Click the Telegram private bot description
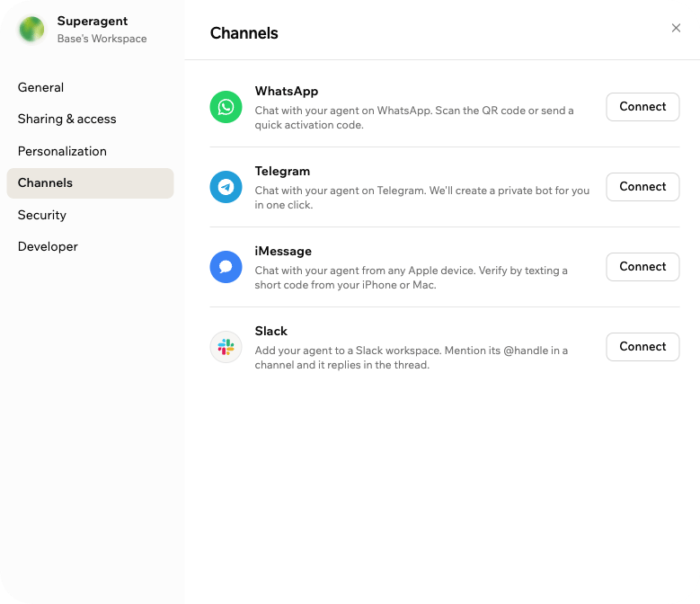This screenshot has width=700, height=604. 421,198
